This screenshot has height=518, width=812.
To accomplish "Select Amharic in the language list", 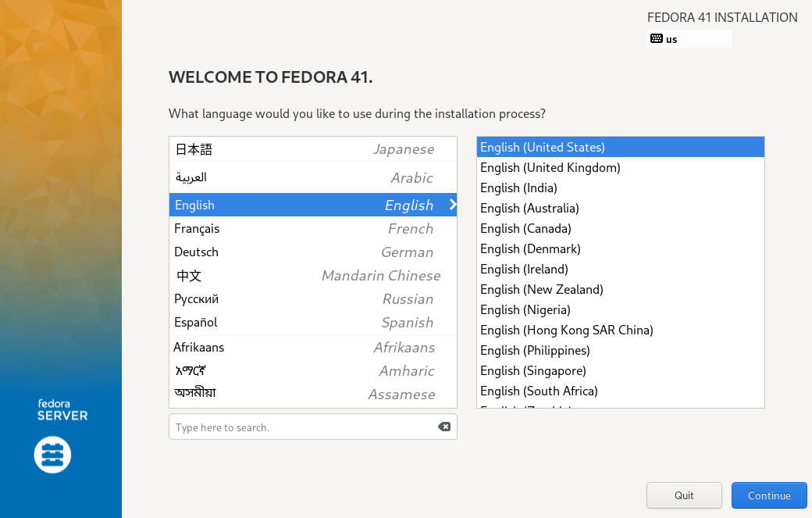I will [313, 371].
